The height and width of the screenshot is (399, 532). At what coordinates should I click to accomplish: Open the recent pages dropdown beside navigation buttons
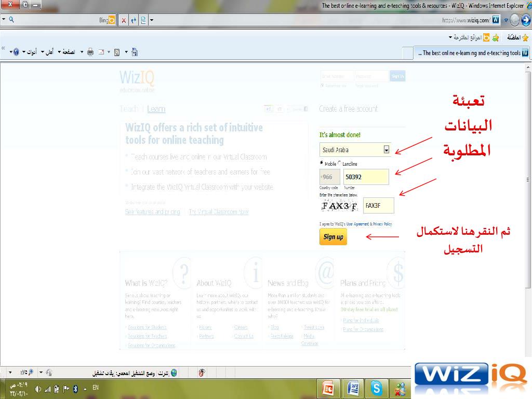(506, 20)
